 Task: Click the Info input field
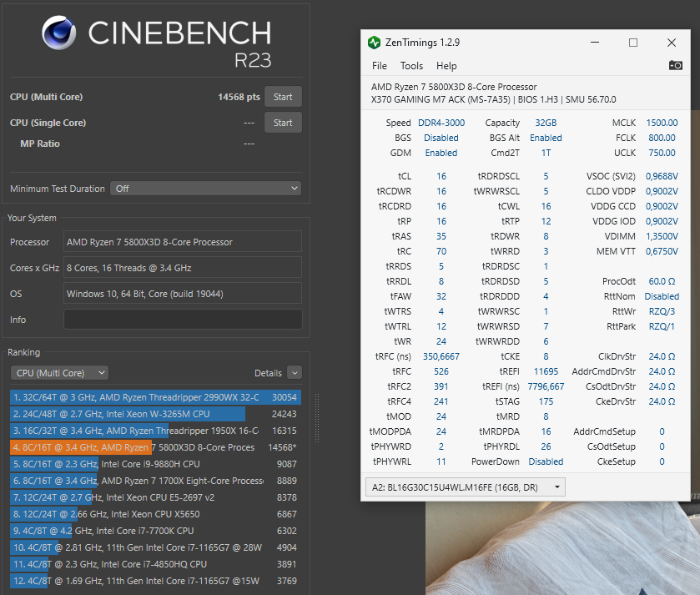183,320
